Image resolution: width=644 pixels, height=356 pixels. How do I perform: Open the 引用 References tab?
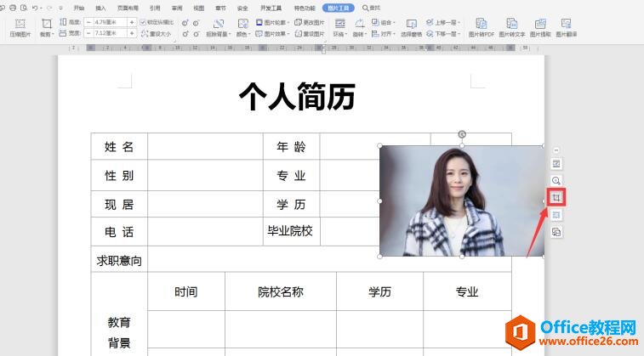click(155, 8)
